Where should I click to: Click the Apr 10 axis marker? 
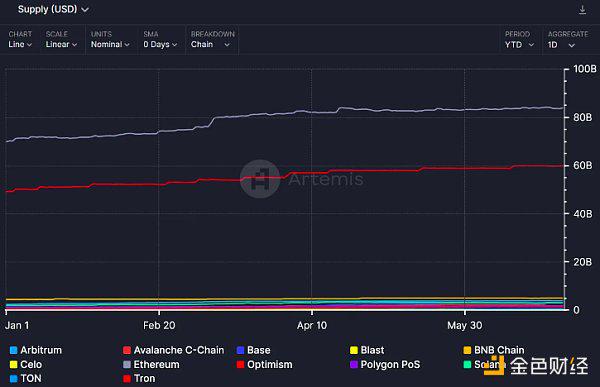pyautogui.click(x=312, y=325)
